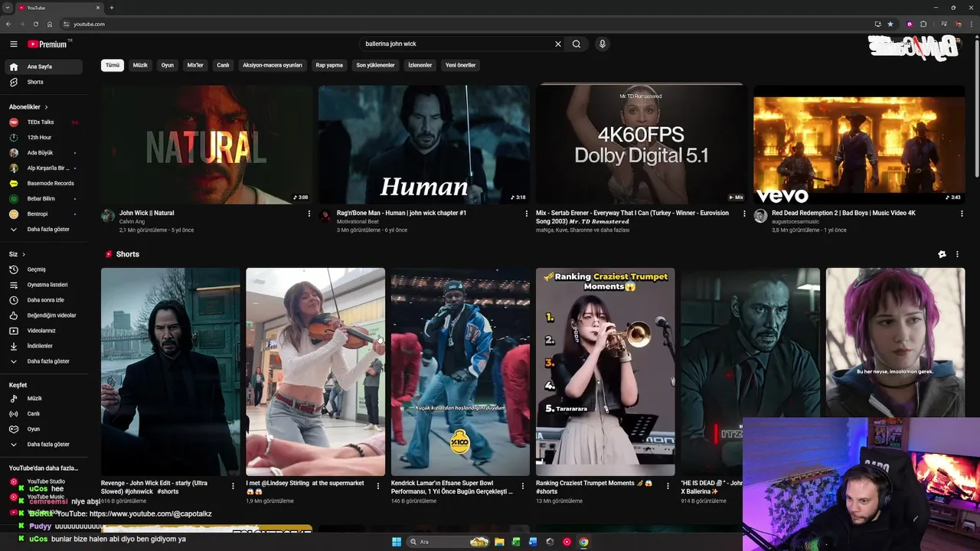The width and height of the screenshot is (980, 551).
Task: Open options for Lindsey Stirling short
Action: pos(378,485)
